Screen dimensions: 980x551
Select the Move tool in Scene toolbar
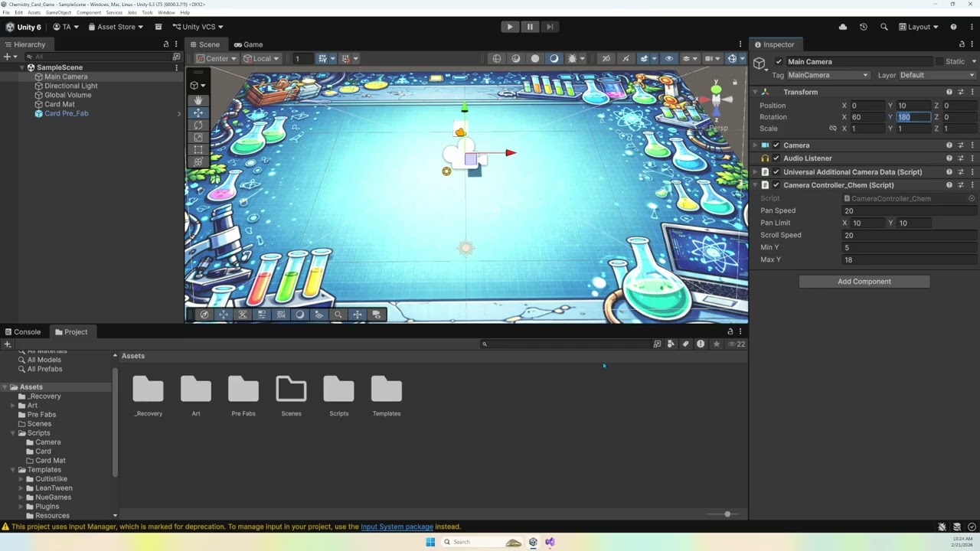198,112
